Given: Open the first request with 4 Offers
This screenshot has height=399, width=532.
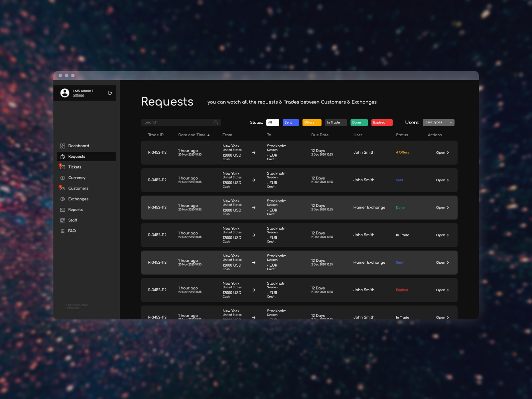Looking at the screenshot, I should point(442,153).
